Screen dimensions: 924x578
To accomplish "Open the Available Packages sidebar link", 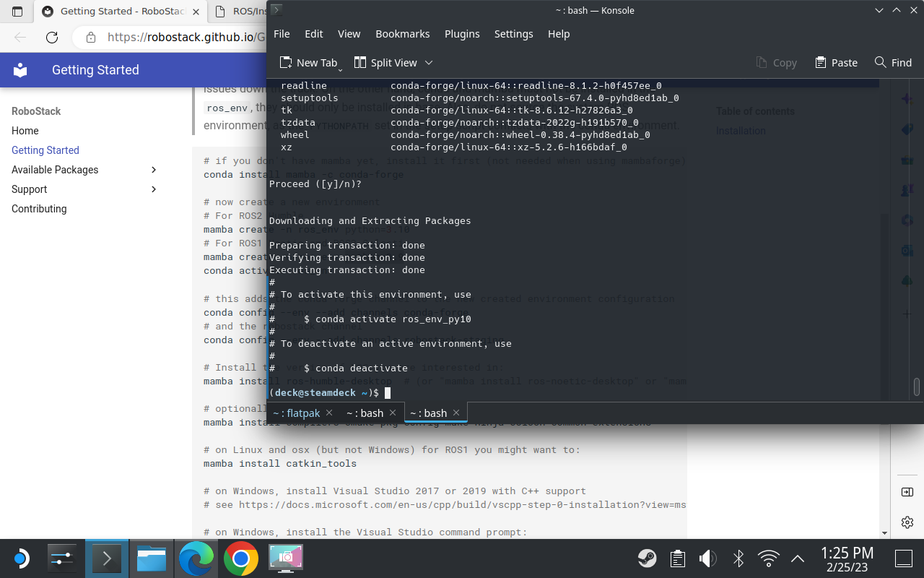I will [x=55, y=170].
